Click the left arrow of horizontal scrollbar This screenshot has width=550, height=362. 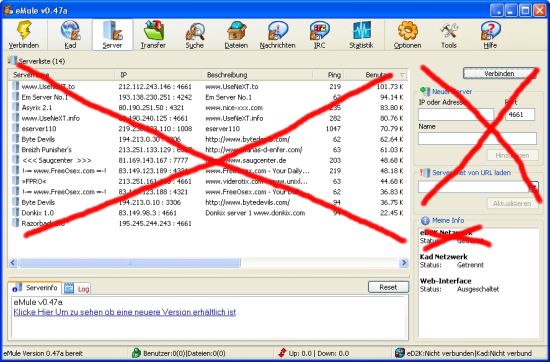(13, 262)
